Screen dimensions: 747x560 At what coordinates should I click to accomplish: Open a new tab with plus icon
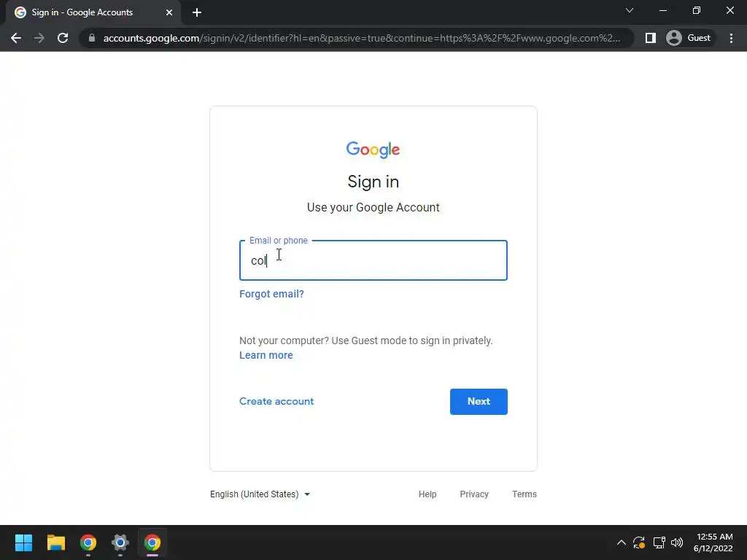click(197, 12)
